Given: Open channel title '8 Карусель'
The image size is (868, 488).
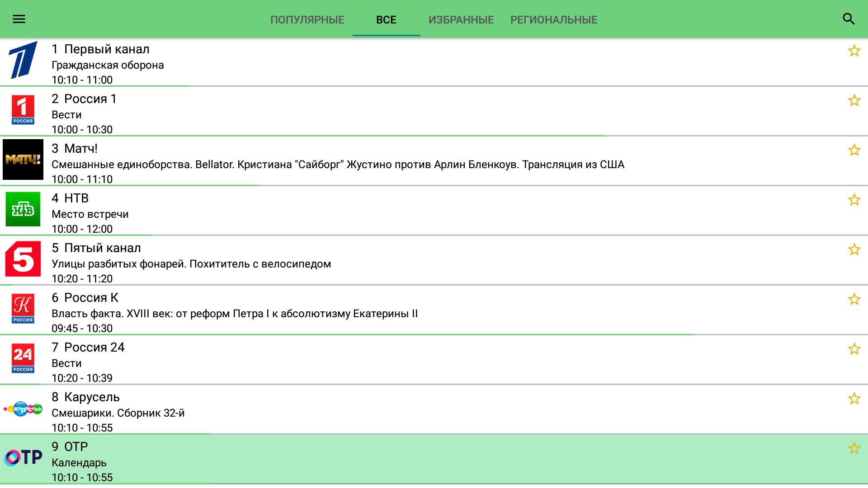Looking at the screenshot, I should 85,397.
